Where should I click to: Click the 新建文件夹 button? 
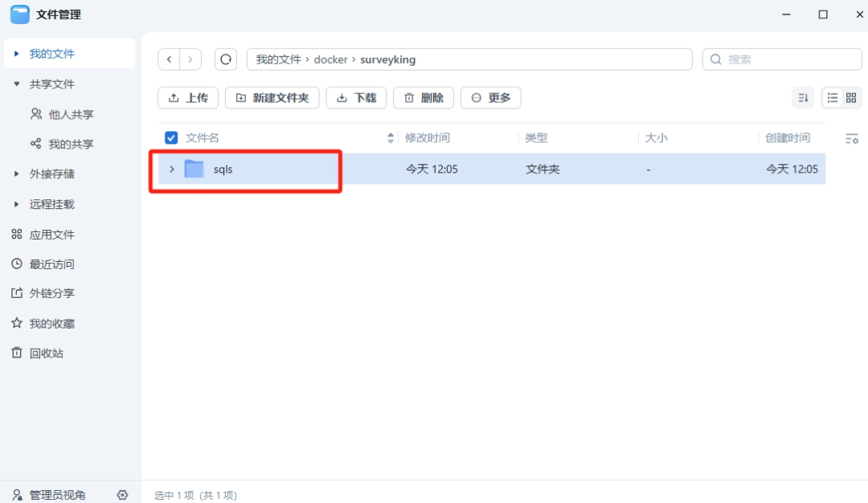coord(272,98)
